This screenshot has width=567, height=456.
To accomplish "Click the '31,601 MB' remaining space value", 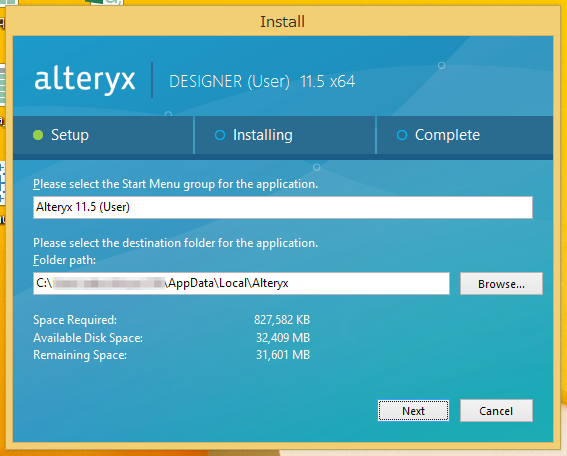I will pyautogui.click(x=283, y=355).
